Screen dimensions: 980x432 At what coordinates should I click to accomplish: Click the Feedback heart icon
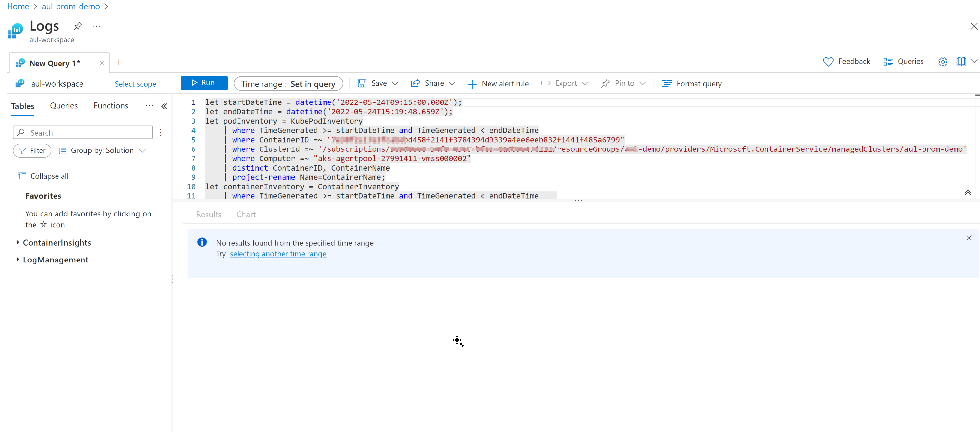(x=828, y=62)
